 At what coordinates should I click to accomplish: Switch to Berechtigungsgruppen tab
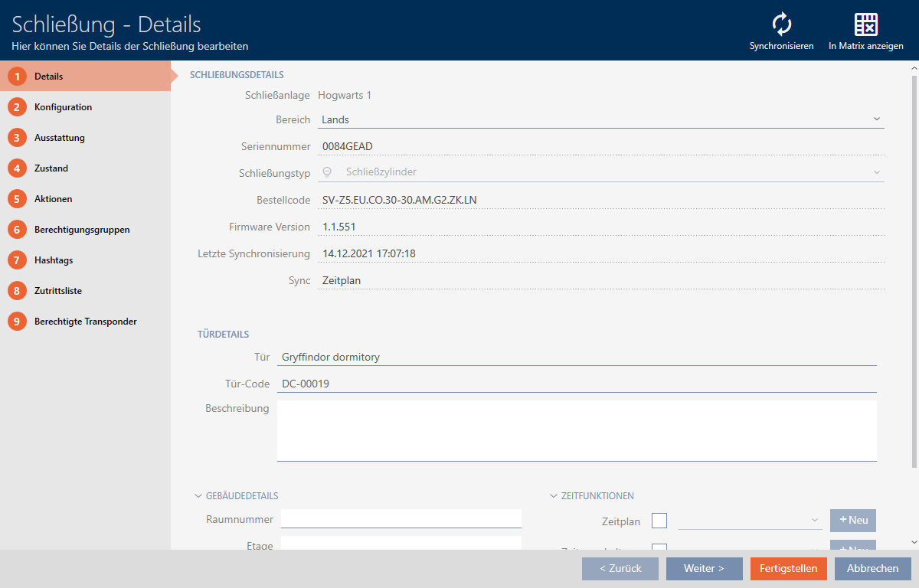click(x=82, y=230)
